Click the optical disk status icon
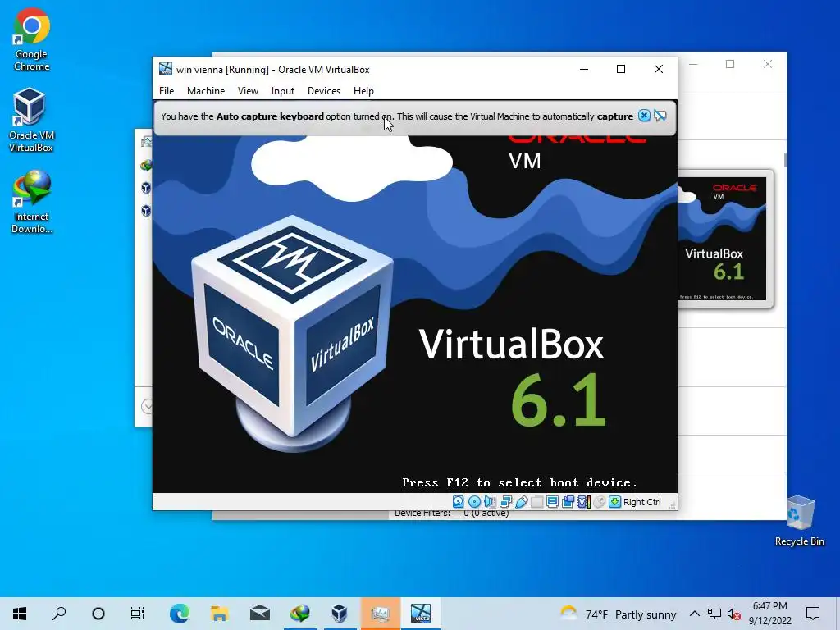 474,502
